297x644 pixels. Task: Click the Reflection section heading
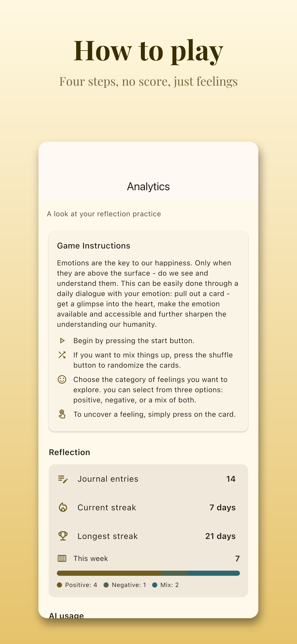click(x=70, y=452)
